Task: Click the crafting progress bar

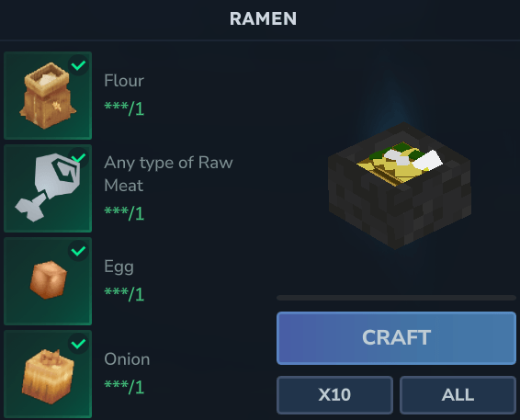Action: [396, 298]
